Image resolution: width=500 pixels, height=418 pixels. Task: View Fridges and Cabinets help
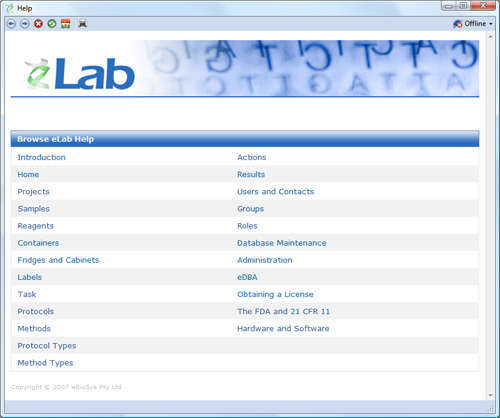[x=58, y=260]
